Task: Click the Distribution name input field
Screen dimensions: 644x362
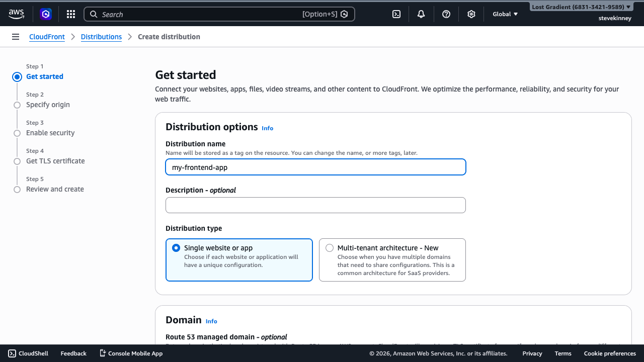Action: coord(315,167)
